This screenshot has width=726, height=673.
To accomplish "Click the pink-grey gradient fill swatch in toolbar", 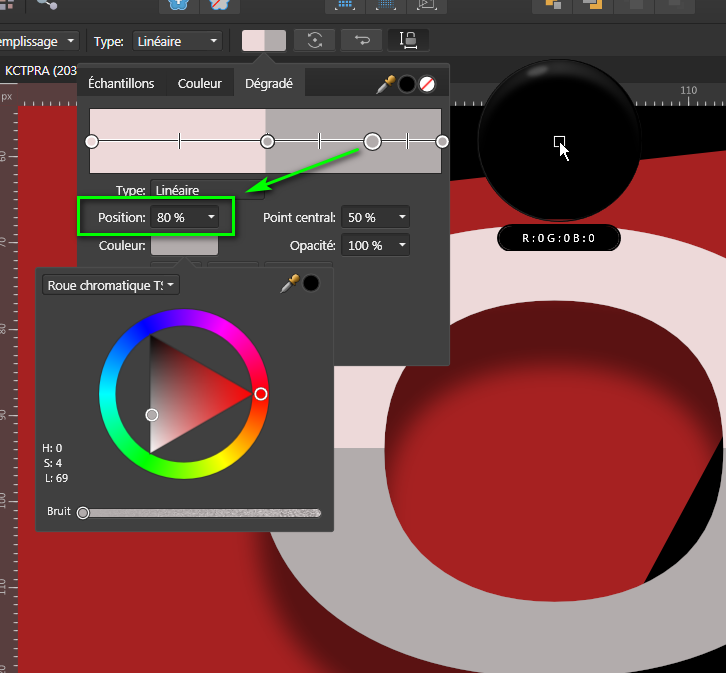I will (263, 41).
